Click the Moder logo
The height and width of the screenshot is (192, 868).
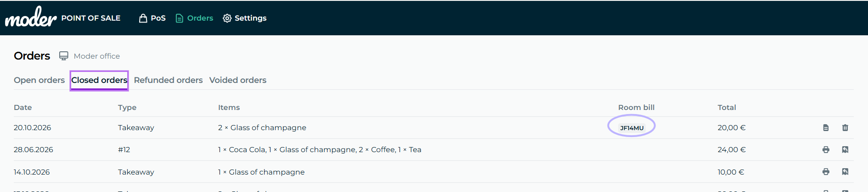point(31,17)
